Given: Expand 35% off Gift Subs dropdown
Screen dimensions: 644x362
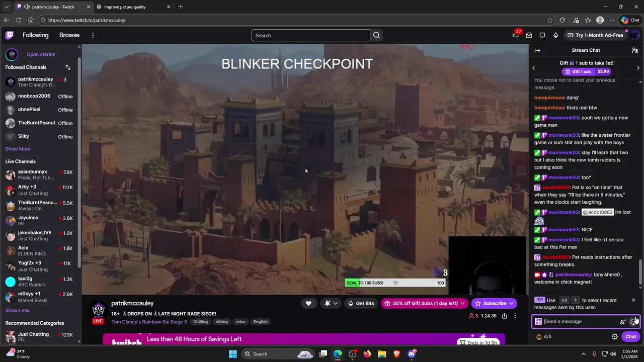Looking at the screenshot, I should (x=462, y=303).
